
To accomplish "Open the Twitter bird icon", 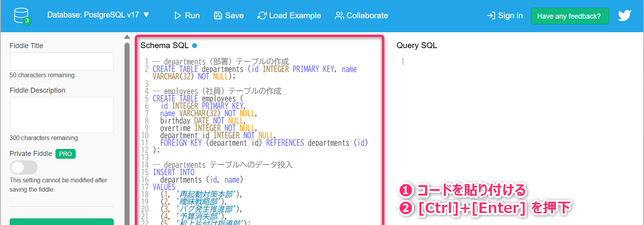I will (x=624, y=16).
